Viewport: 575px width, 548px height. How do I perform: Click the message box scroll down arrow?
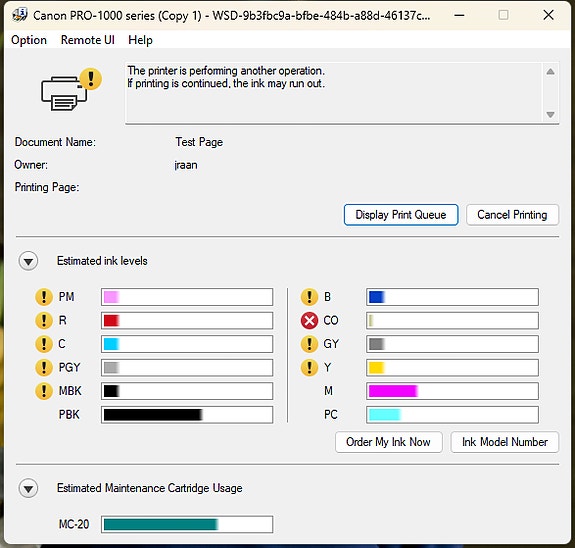(x=550, y=115)
